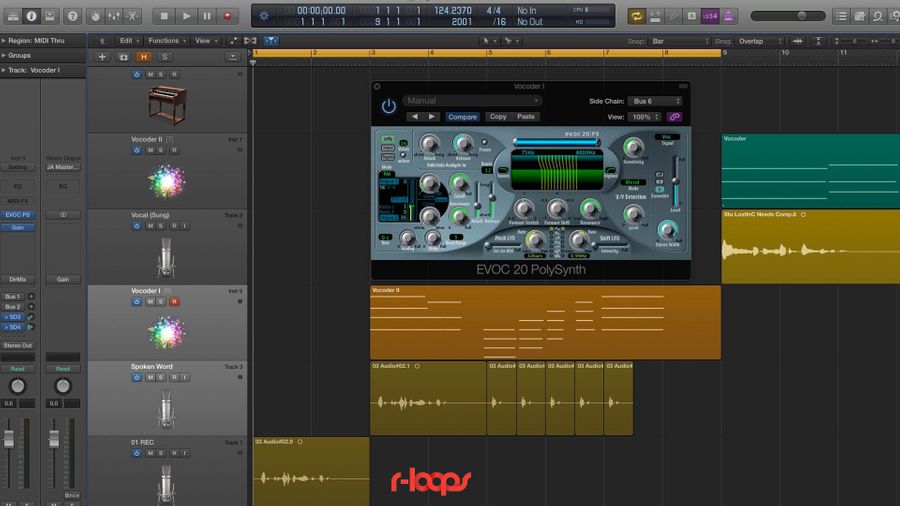The height and width of the screenshot is (506, 900).
Task: Pause the transport
Action: (207, 16)
